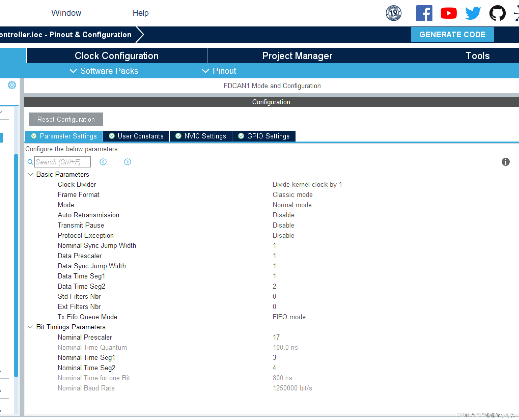Collapse the Basic Parameters section

coord(31,174)
